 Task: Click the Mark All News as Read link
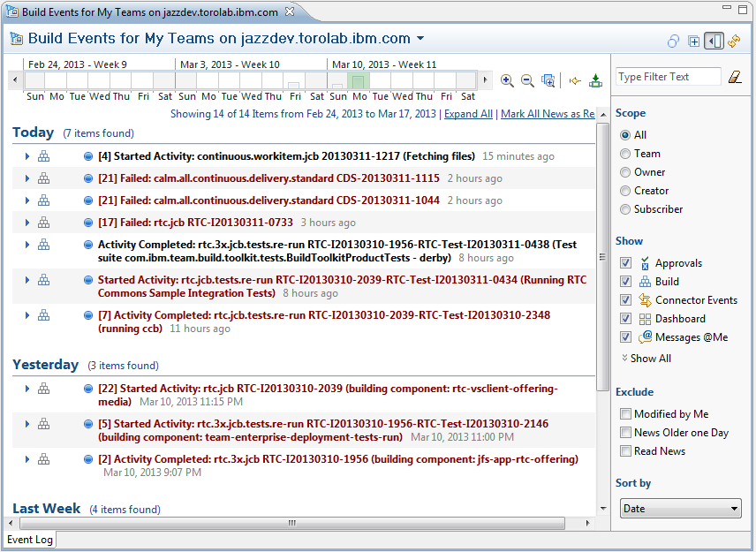tap(548, 114)
